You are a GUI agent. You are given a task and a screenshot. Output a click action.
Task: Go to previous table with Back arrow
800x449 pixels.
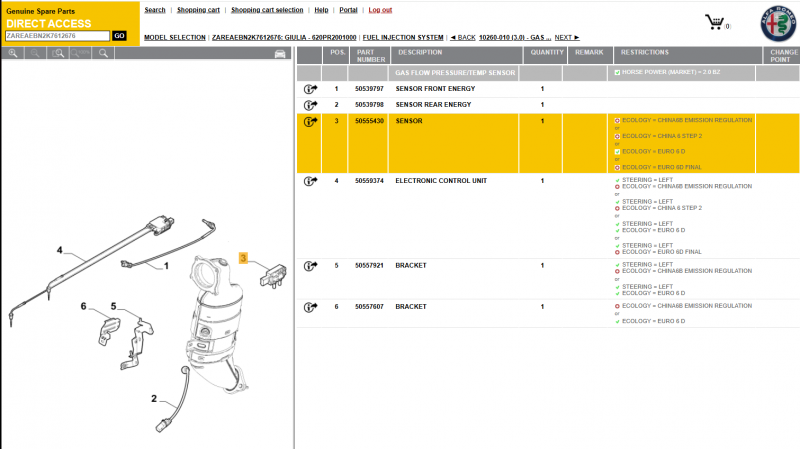point(462,37)
